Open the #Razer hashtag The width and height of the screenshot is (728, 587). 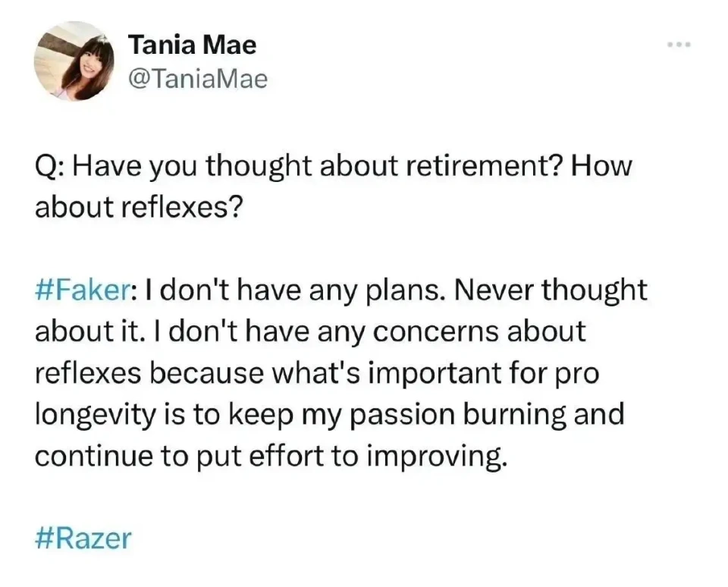(83, 538)
